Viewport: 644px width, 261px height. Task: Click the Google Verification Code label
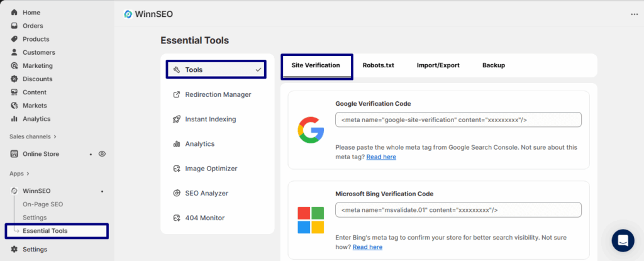coord(373,104)
